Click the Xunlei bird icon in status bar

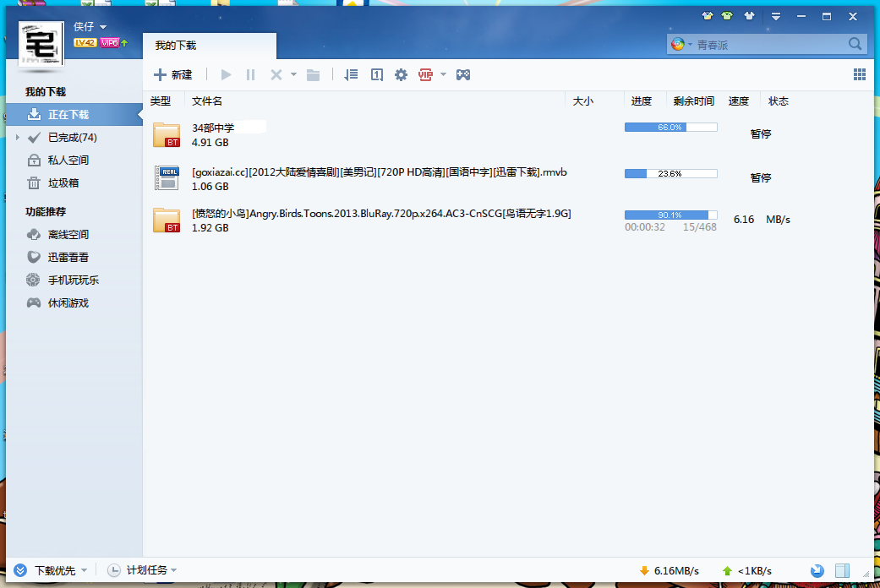click(x=817, y=570)
